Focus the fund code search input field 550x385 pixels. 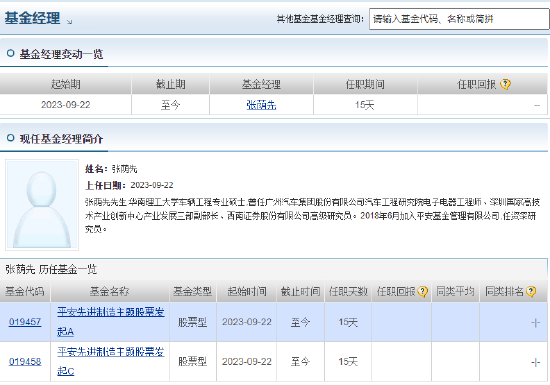459,19
